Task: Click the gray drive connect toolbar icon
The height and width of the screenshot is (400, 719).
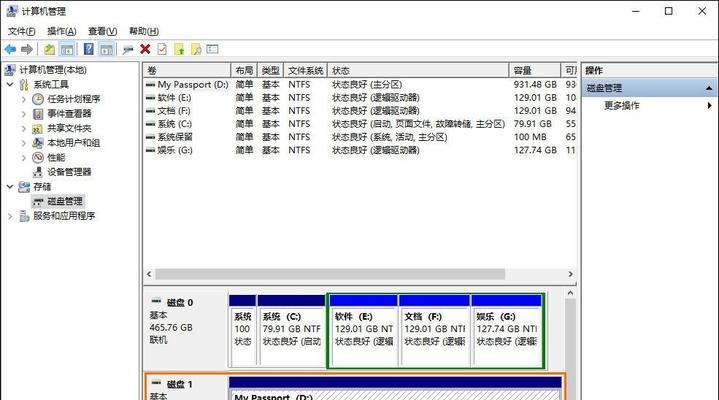Action: [128, 50]
